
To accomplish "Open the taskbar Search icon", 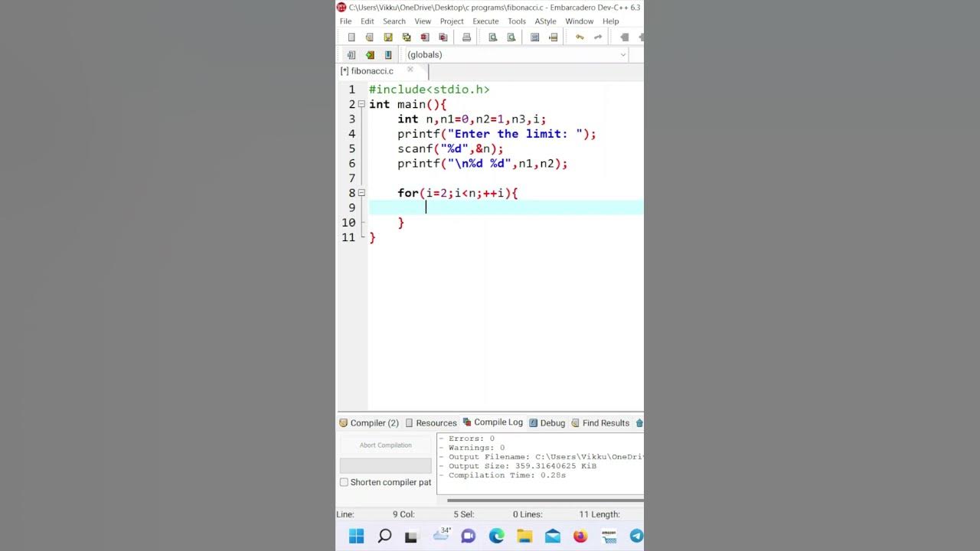I will [385, 536].
